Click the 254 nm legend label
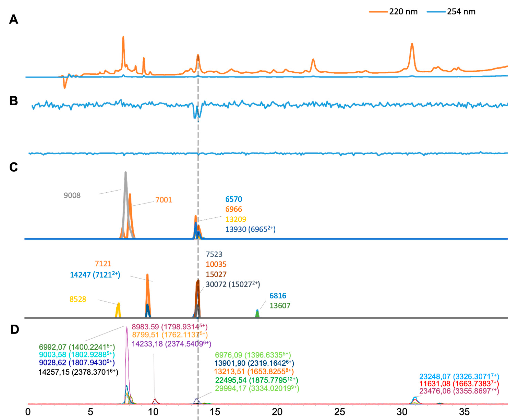The height and width of the screenshot is (420, 518). (x=461, y=12)
